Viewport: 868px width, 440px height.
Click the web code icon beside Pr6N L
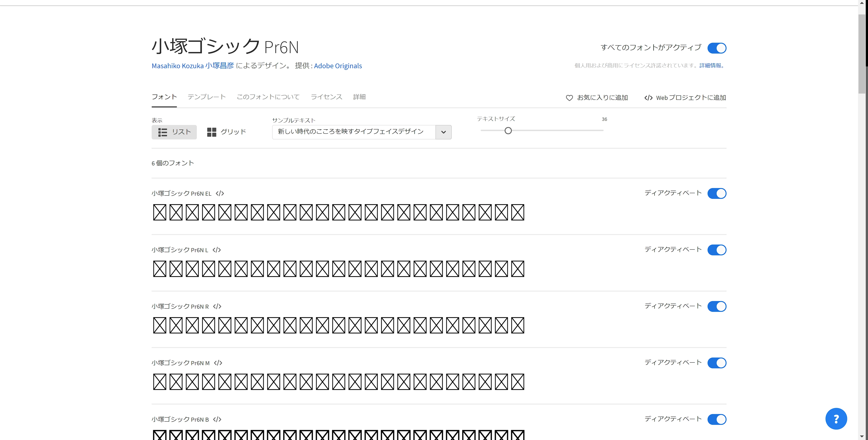click(217, 250)
